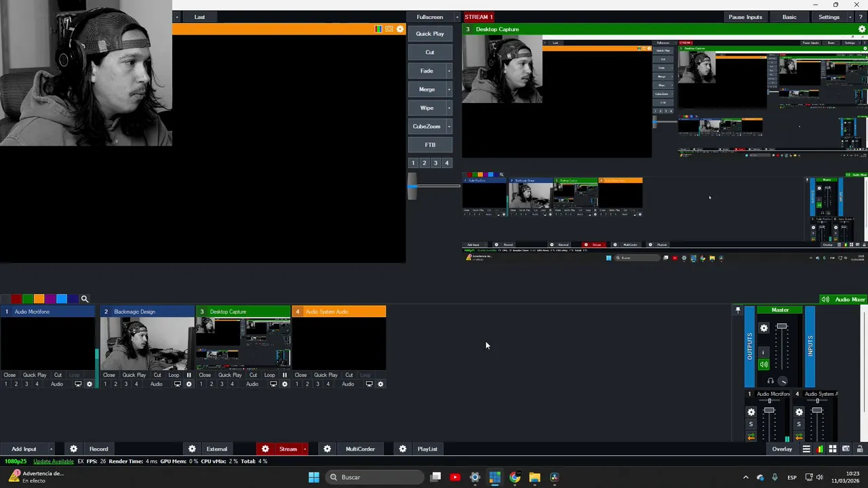Expand the Fade transition dropdown
The height and width of the screenshot is (488, 868).
point(449,70)
